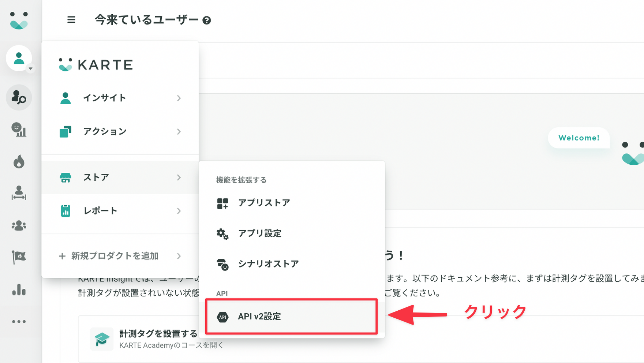
Task: Click the KARTE Academyのコースを開く text
Action: click(x=171, y=345)
